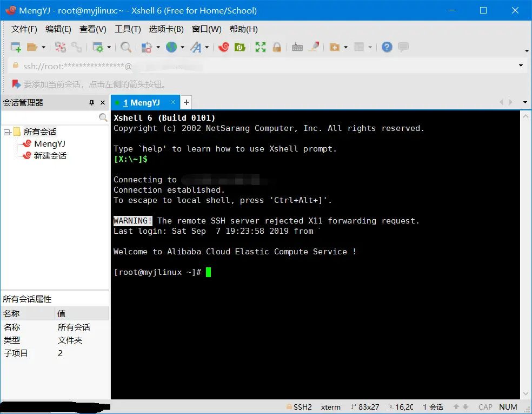
Task: Click the new folder plus toolbar icon
Action: 335,47
